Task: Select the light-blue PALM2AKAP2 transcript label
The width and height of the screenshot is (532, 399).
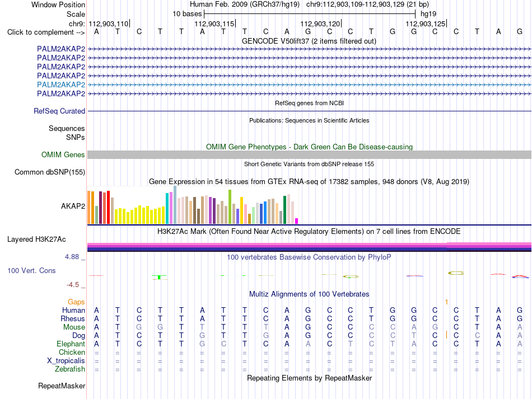Action: [61, 85]
